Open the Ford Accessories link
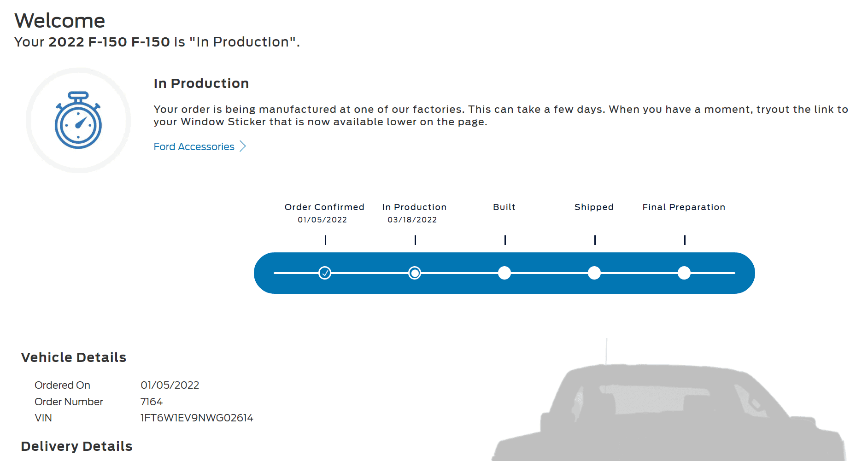 click(194, 146)
